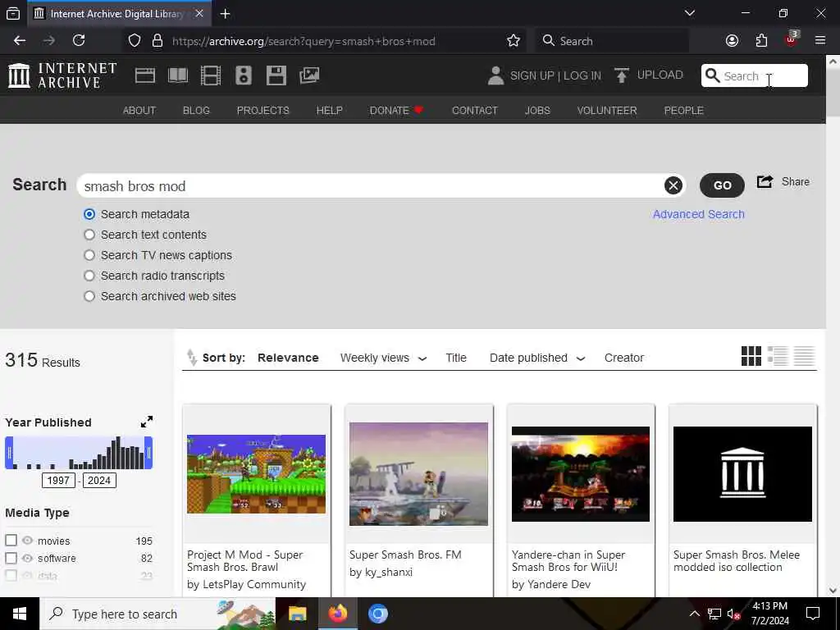Sort results by Creator
Screen dimensions: 840x630
click(x=624, y=358)
